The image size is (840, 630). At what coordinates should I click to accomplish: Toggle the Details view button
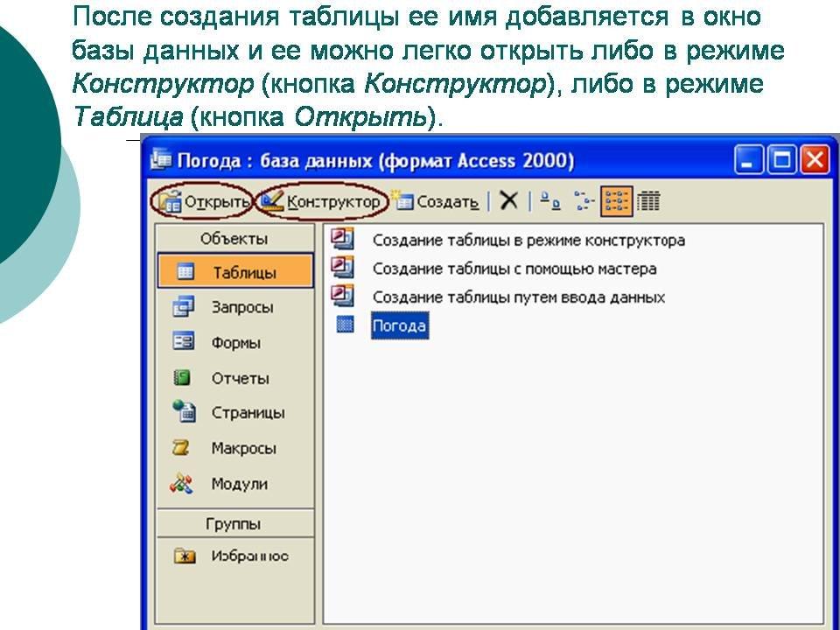(x=647, y=201)
